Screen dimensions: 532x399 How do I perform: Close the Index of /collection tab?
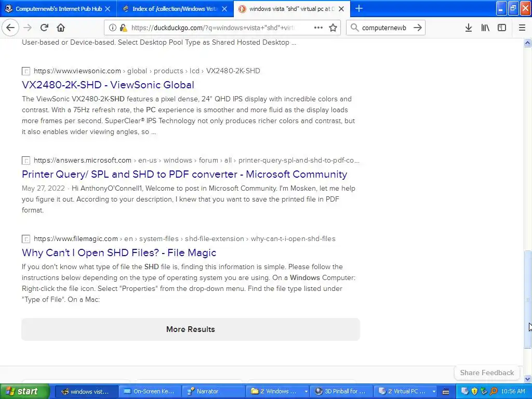click(224, 9)
